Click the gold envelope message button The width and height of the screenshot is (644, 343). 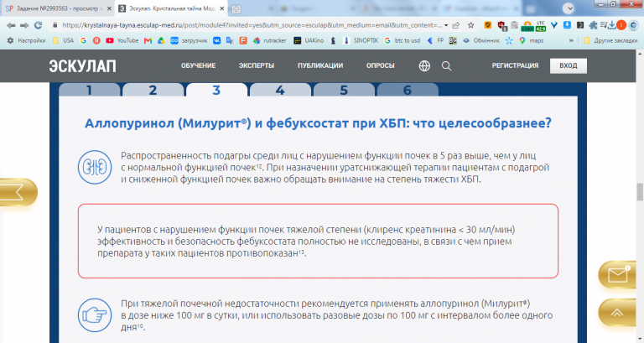point(619,274)
